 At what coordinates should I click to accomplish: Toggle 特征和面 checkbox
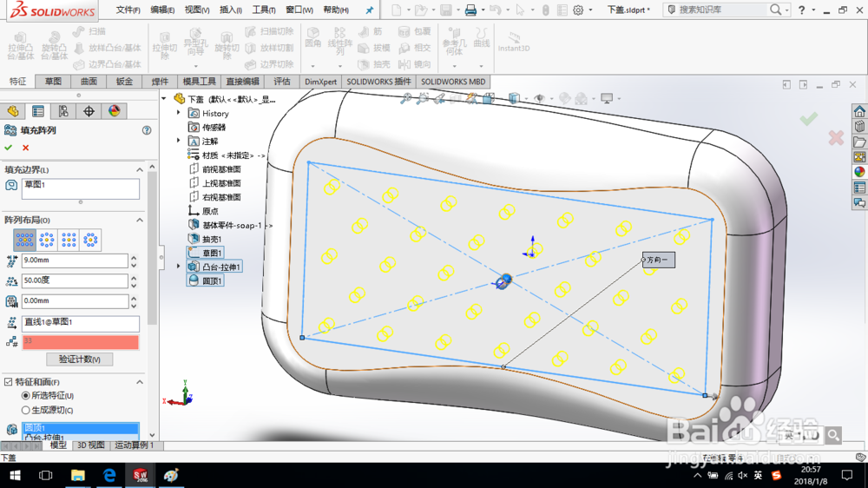(9, 382)
